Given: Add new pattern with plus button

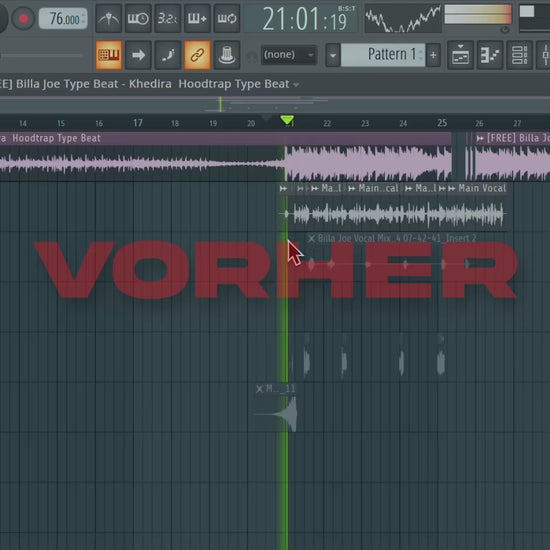Looking at the screenshot, I should click(x=434, y=55).
